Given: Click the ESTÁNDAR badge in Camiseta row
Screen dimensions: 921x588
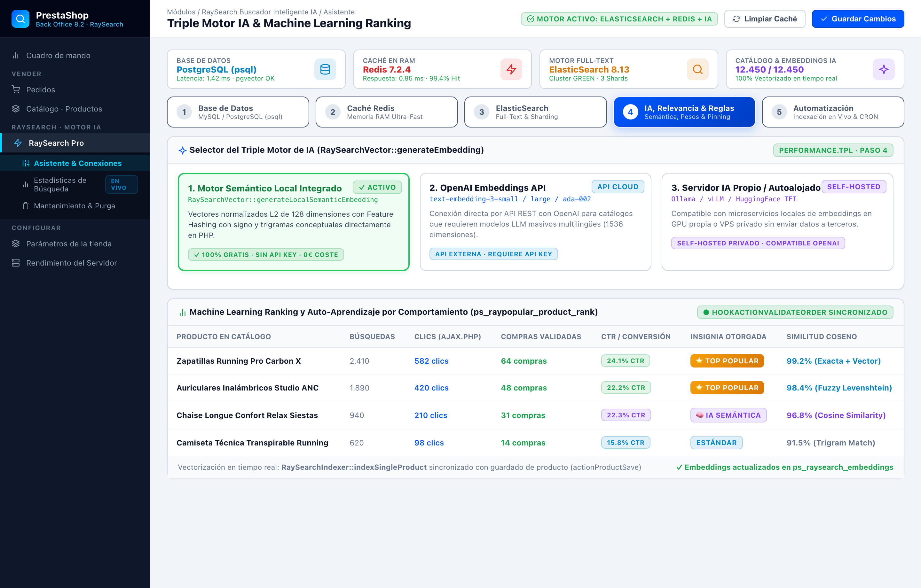Looking at the screenshot, I should point(716,443).
